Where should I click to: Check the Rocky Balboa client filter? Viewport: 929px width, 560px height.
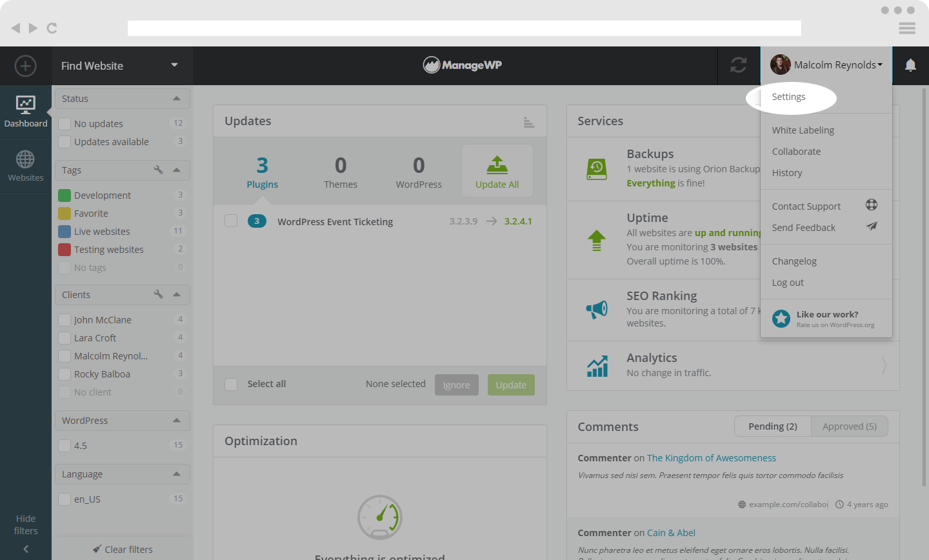click(x=65, y=374)
